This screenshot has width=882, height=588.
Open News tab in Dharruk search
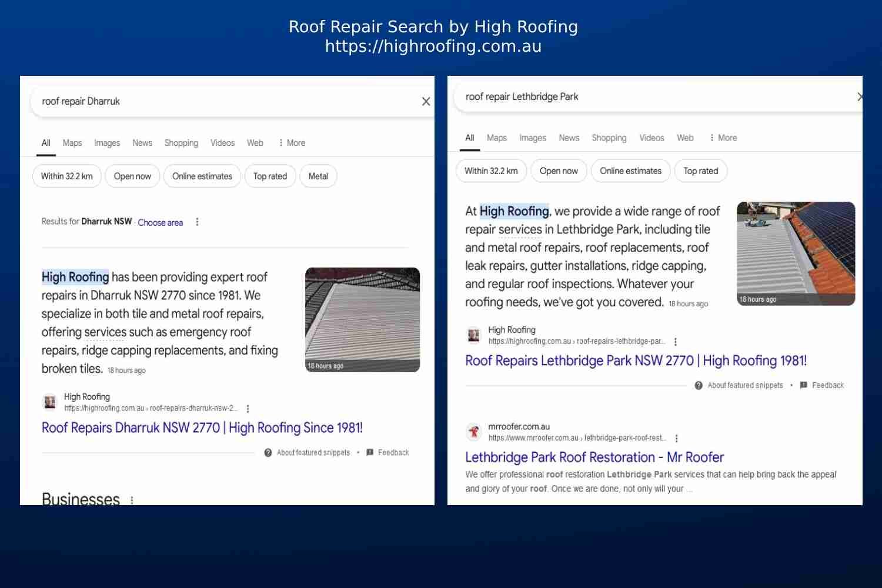point(142,143)
